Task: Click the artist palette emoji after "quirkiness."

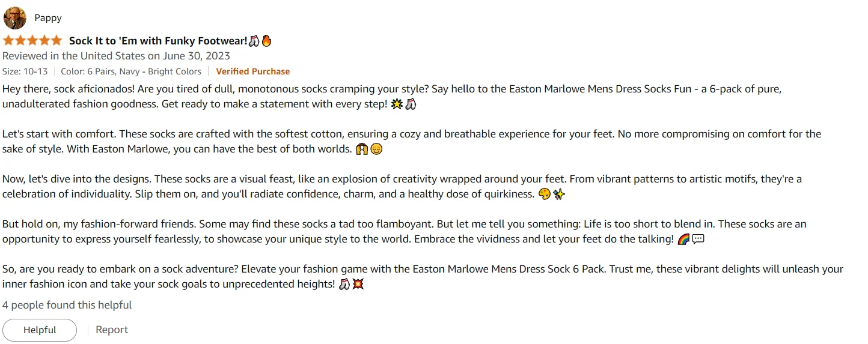Action: click(x=545, y=195)
